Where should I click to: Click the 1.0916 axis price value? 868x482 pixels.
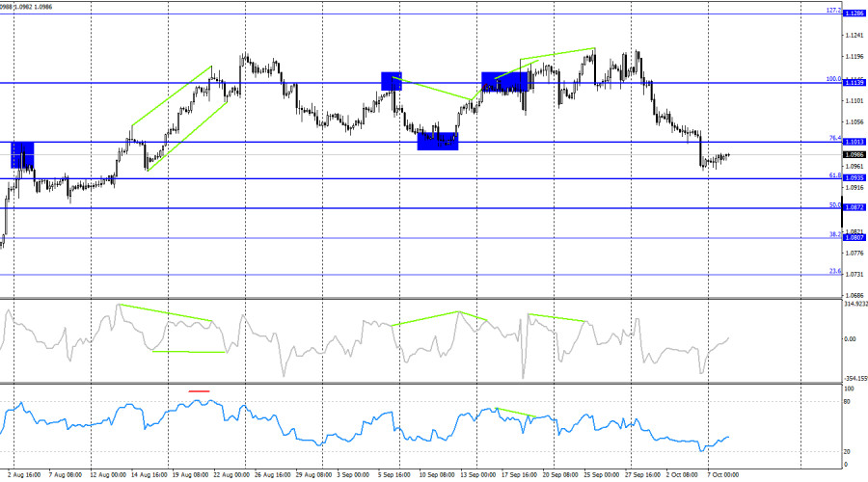coord(854,188)
